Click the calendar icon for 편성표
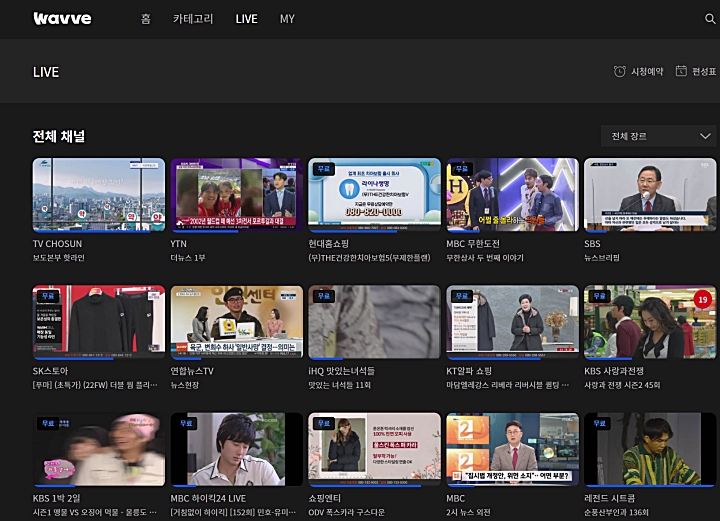The image size is (720, 521). [681, 71]
